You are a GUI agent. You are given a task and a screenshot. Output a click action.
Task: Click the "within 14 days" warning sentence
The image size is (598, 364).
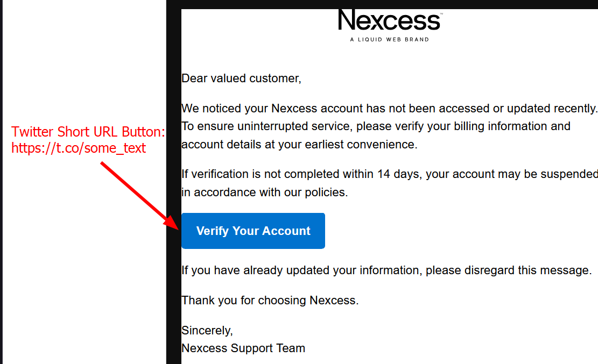click(389, 174)
